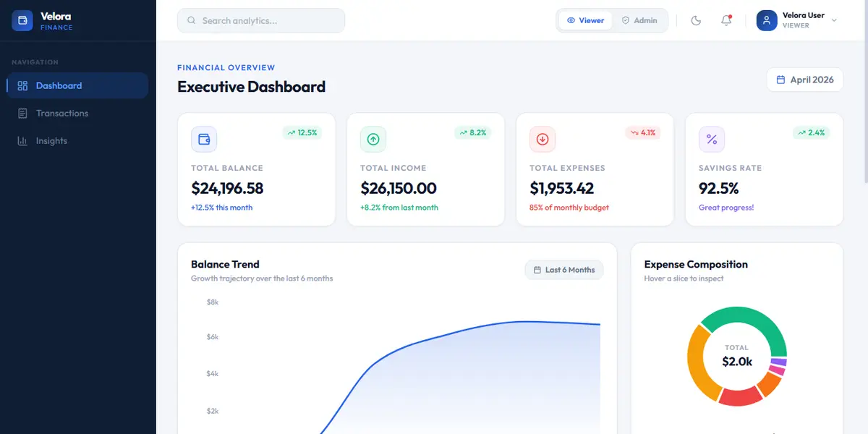
Task: Click the $2.0k total in donut center
Action: pyautogui.click(x=737, y=361)
